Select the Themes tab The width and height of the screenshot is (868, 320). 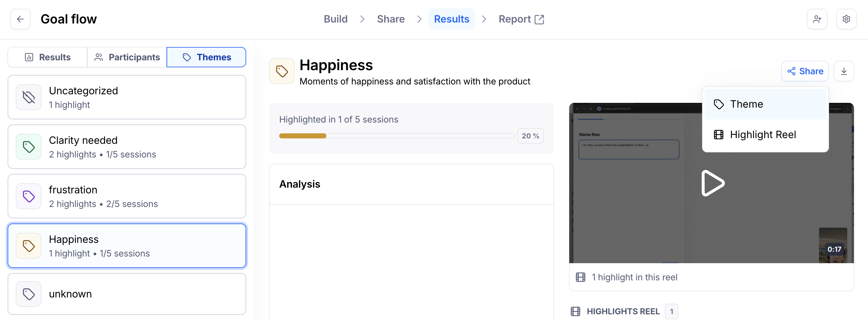(206, 57)
